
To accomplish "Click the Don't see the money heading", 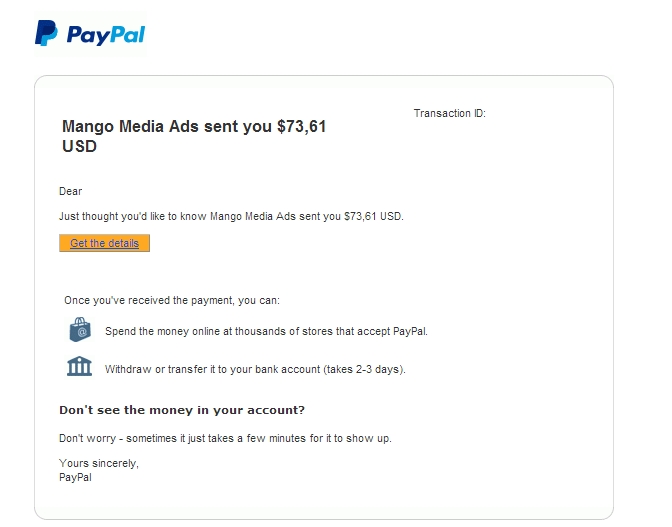I will pyautogui.click(x=182, y=410).
